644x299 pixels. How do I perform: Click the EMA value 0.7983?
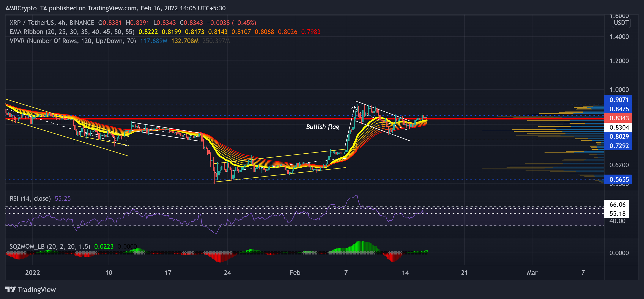311,32
